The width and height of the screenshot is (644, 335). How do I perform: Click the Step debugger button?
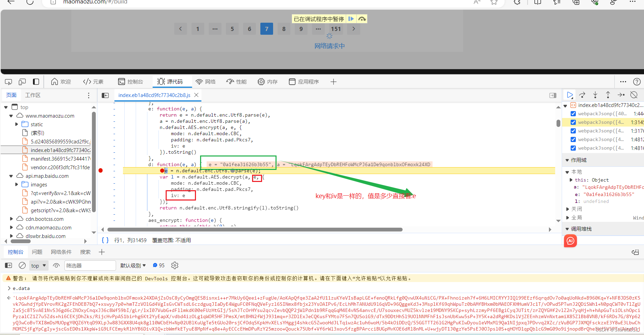(x=621, y=95)
